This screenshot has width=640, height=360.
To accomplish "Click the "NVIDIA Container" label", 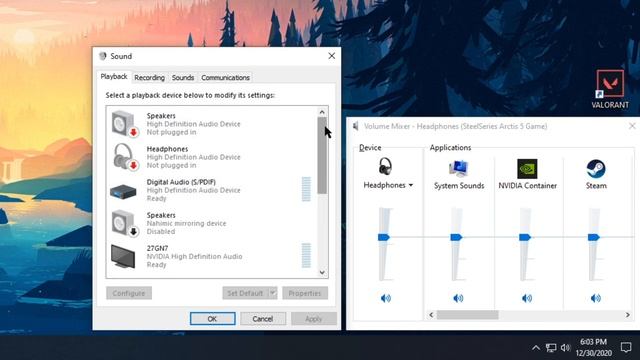I will pos(527,186).
